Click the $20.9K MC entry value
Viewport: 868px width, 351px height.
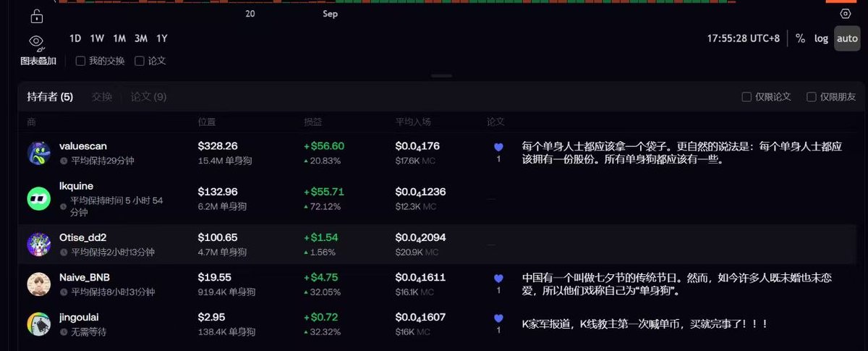tap(417, 252)
